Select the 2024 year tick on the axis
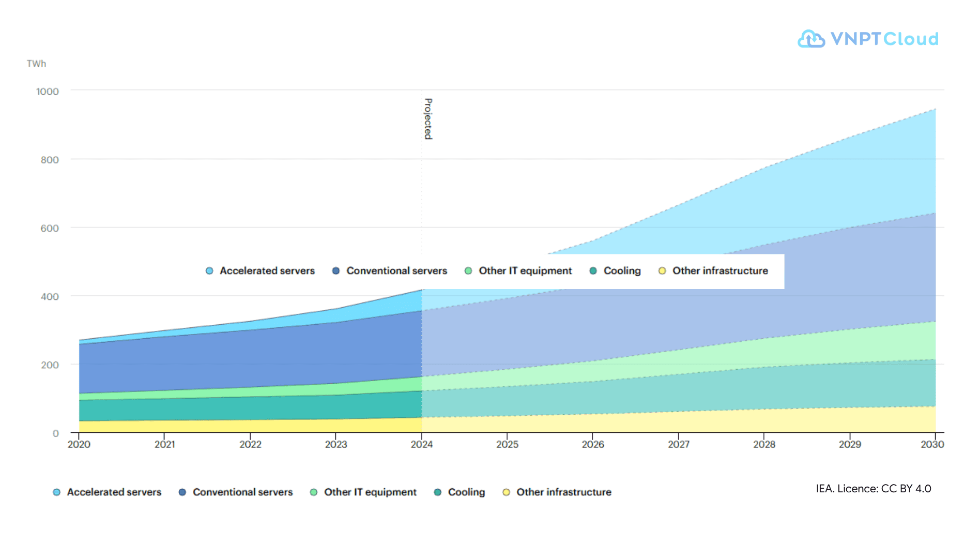Image resolution: width=980 pixels, height=543 pixels. pyautogui.click(x=422, y=444)
